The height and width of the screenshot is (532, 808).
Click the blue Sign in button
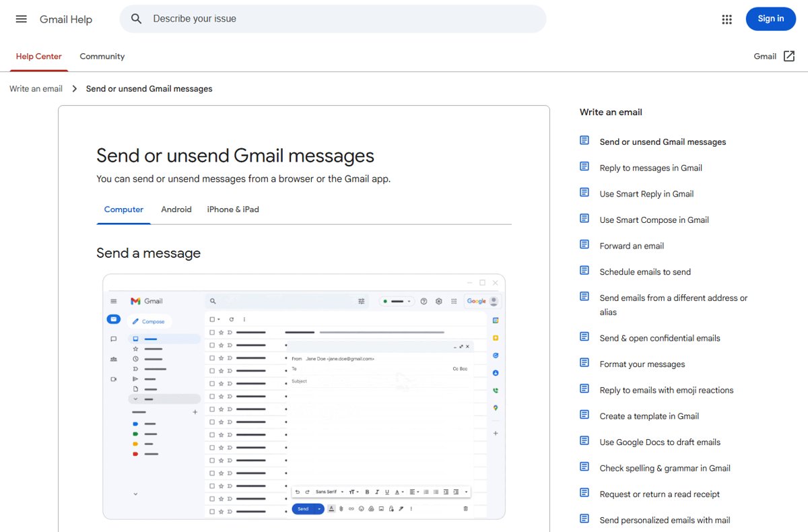coord(771,19)
